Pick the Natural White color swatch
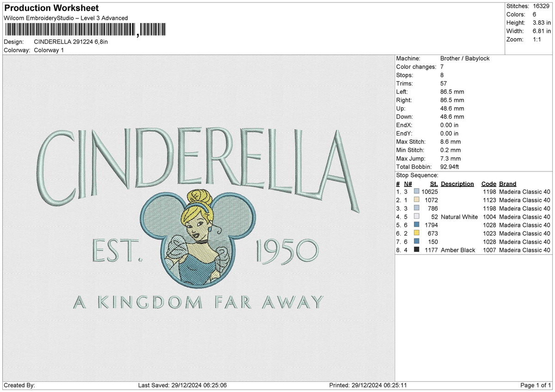 (417, 216)
